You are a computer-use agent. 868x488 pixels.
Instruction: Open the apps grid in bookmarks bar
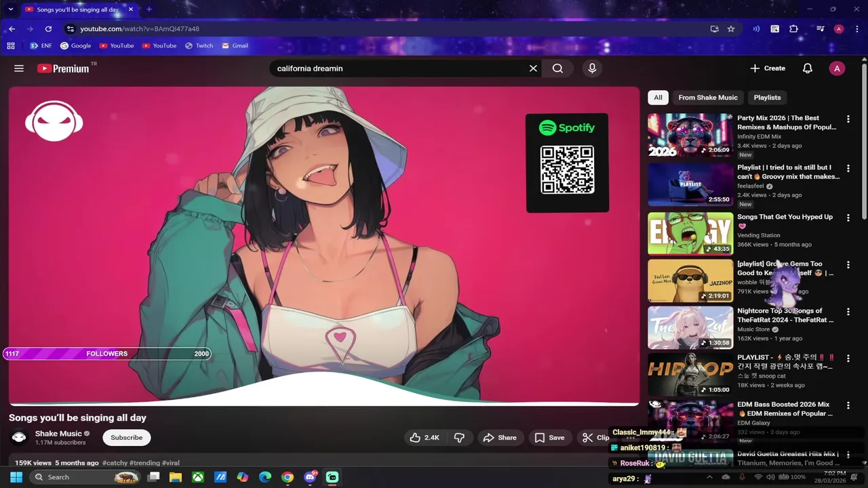tap(11, 46)
